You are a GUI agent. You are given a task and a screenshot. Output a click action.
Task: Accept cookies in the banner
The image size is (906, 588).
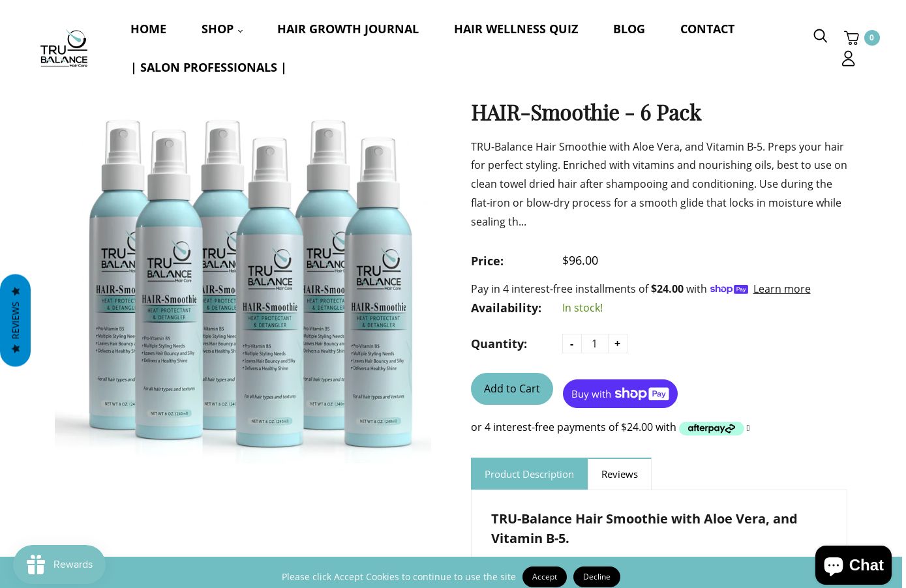[x=545, y=577]
